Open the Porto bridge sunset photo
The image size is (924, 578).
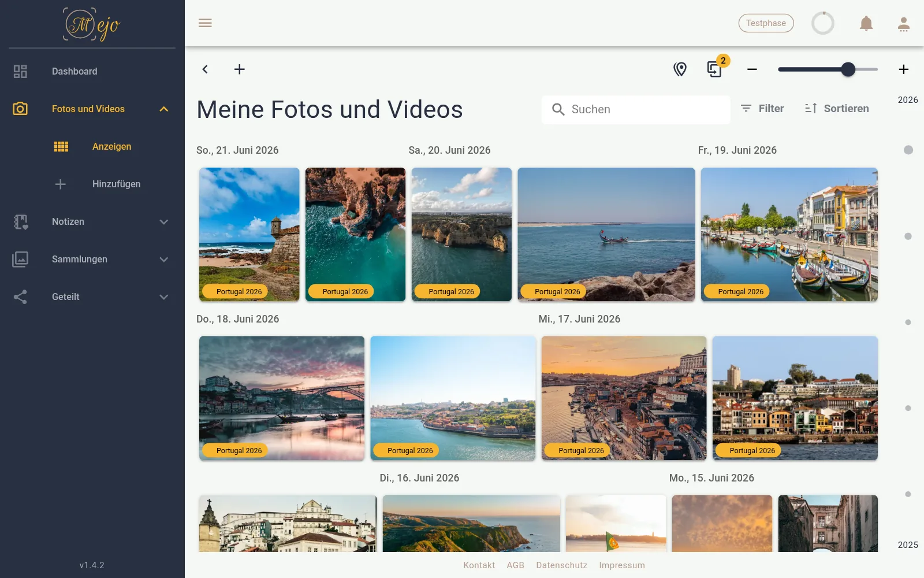tap(282, 398)
